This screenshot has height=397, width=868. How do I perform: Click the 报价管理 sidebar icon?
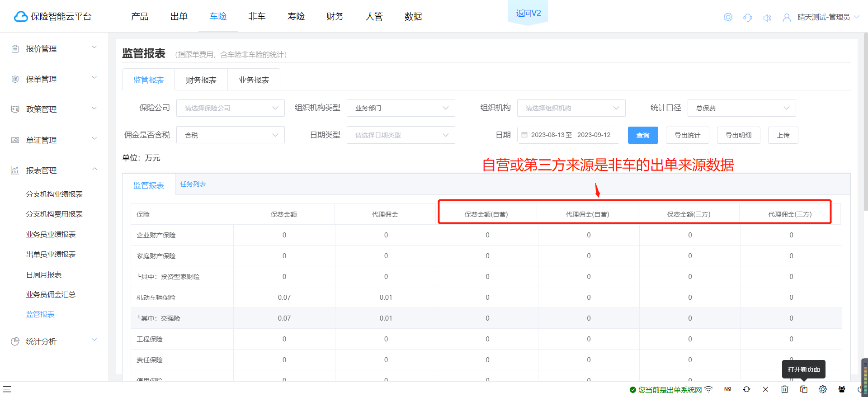tap(15, 49)
